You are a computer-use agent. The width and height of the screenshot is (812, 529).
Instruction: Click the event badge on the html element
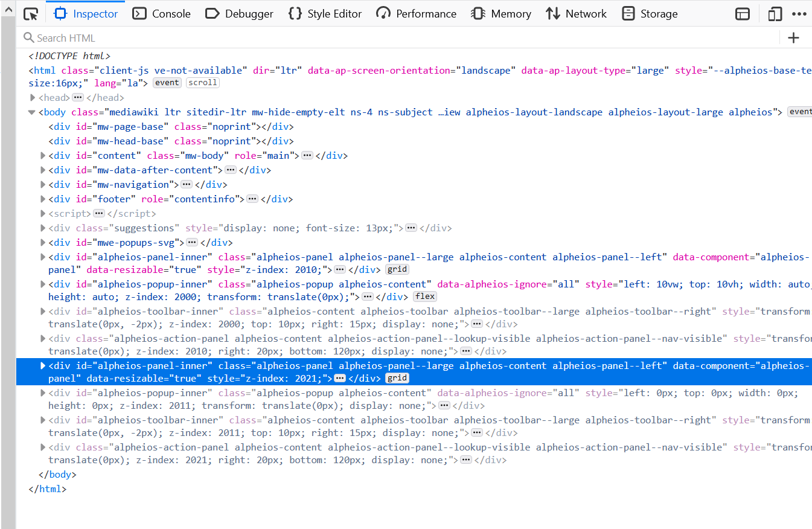click(167, 82)
